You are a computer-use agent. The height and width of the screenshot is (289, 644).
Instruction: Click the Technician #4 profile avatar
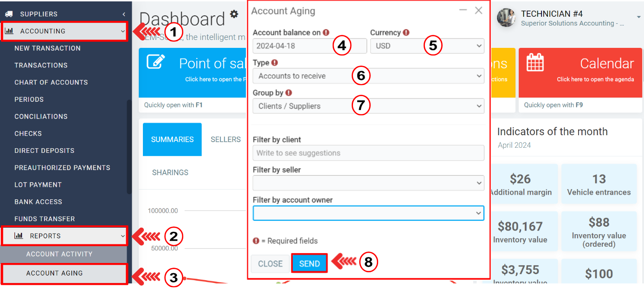point(506,18)
